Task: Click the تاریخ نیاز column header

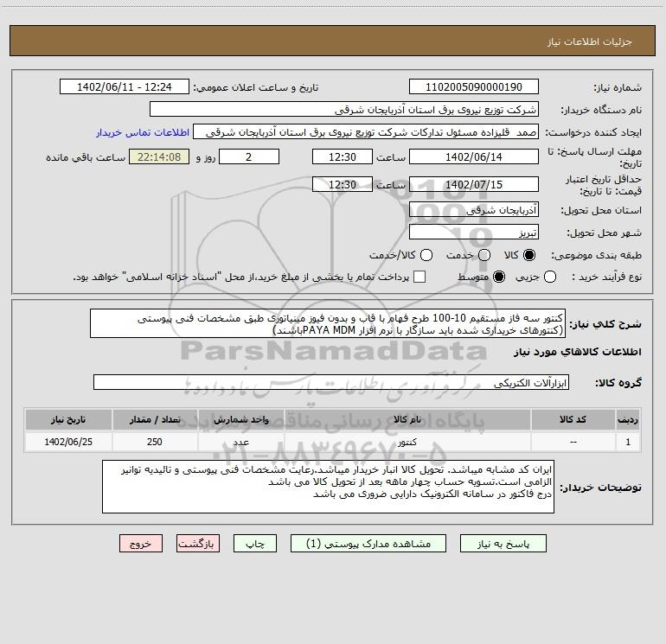Action: click(x=68, y=420)
